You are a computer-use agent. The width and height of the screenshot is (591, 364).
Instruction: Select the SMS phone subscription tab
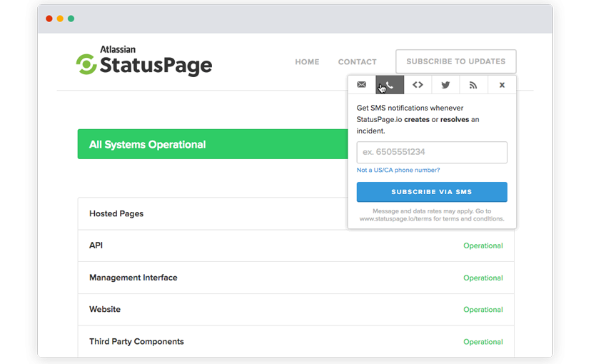tap(390, 85)
